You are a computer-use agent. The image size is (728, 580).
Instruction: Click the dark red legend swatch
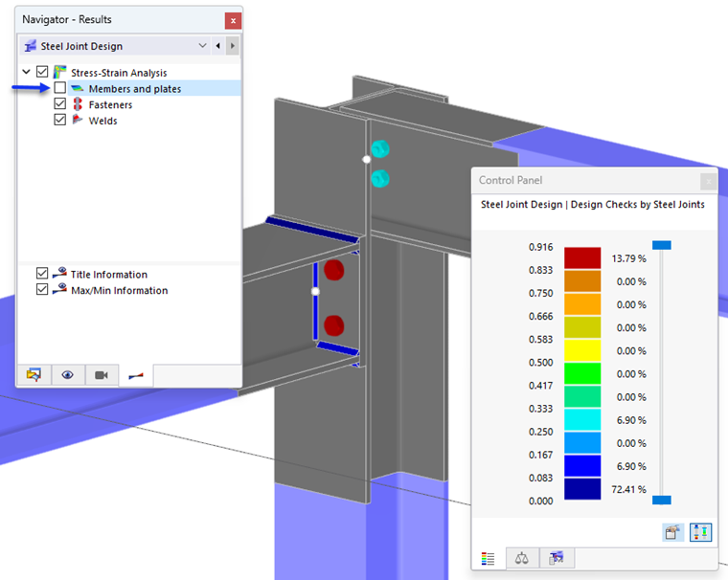(582, 258)
